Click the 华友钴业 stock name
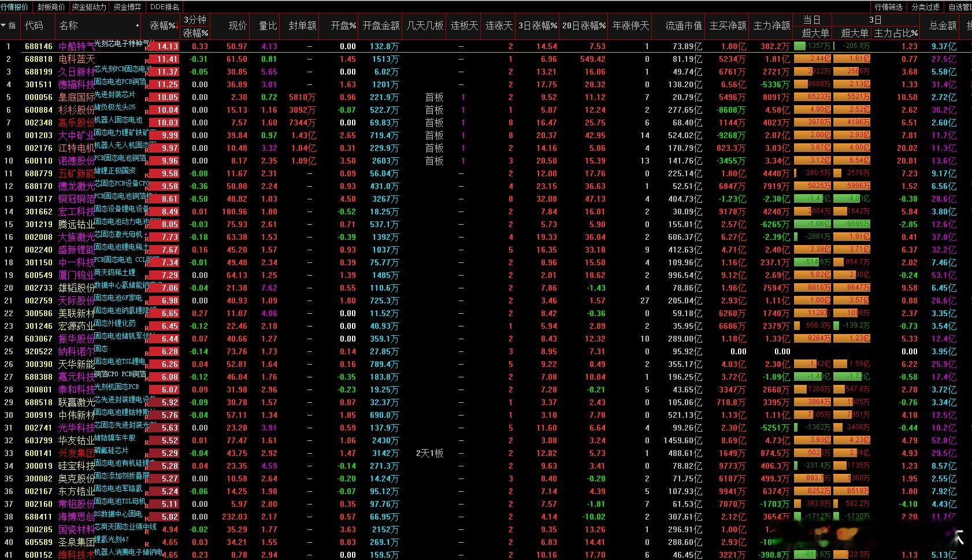 76,440
